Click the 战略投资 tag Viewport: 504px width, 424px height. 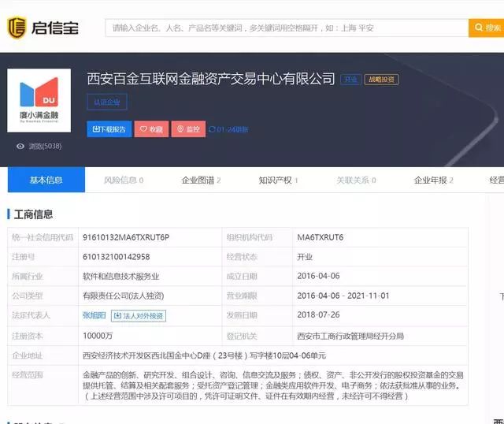[x=381, y=80]
